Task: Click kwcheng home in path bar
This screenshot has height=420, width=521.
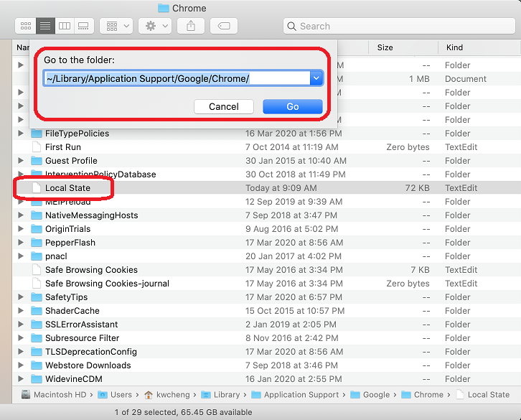Action: 167,395
